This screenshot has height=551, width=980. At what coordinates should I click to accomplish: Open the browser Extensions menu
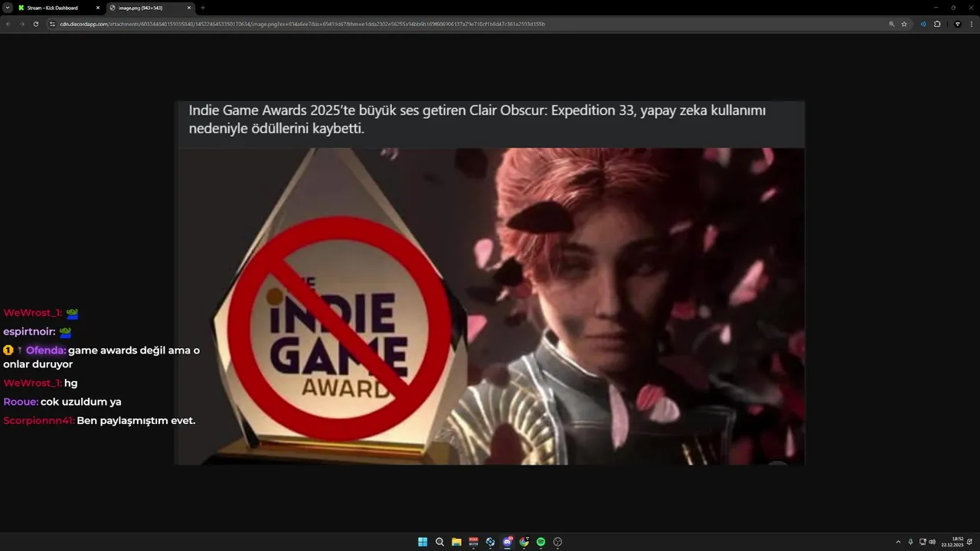(x=937, y=24)
